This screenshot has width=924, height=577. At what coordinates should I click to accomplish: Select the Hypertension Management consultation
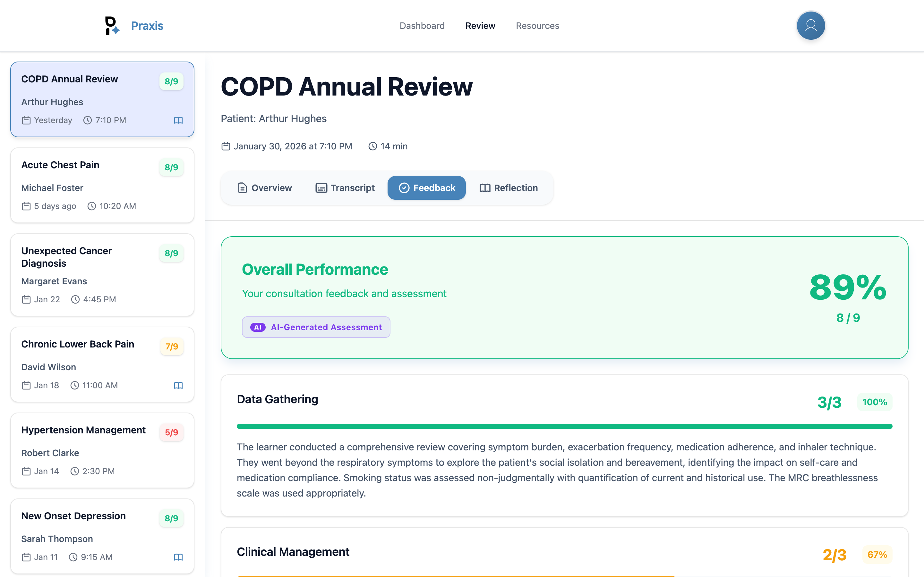coord(102,451)
